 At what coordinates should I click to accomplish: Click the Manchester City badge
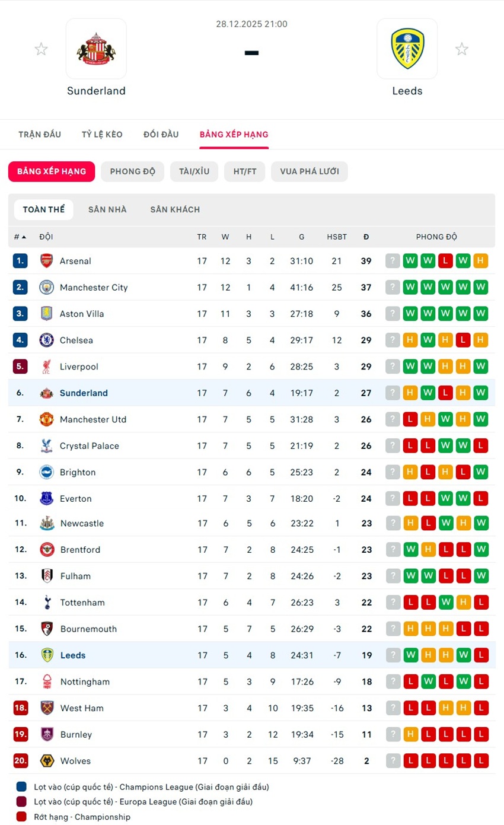coord(46,287)
